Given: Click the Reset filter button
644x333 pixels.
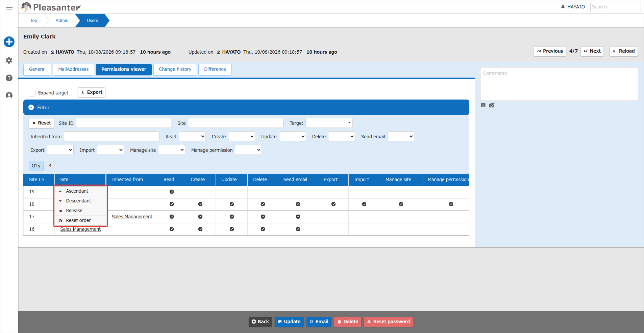Looking at the screenshot, I should tap(42, 123).
